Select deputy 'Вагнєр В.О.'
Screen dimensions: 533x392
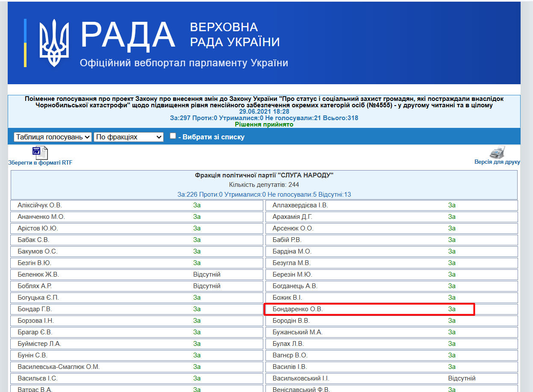pos(290,355)
